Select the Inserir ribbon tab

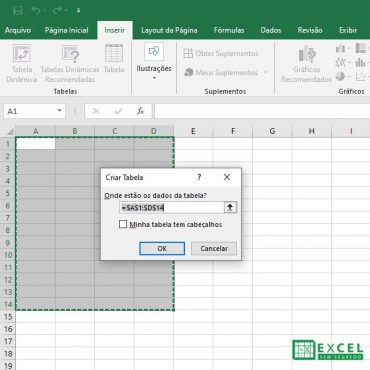115,30
